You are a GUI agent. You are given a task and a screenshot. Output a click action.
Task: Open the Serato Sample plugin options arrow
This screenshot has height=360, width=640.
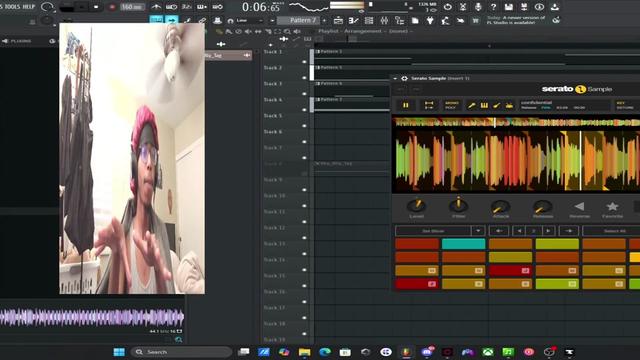pos(395,78)
